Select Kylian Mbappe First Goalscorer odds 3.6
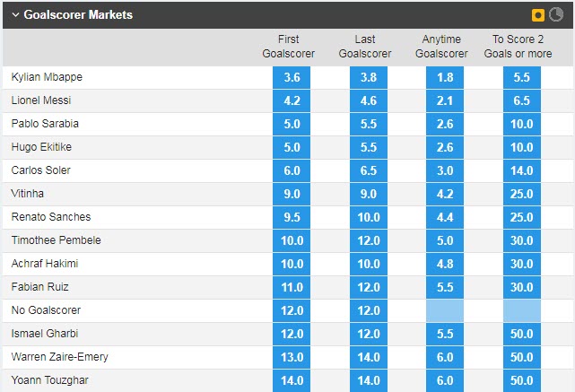 [292, 77]
